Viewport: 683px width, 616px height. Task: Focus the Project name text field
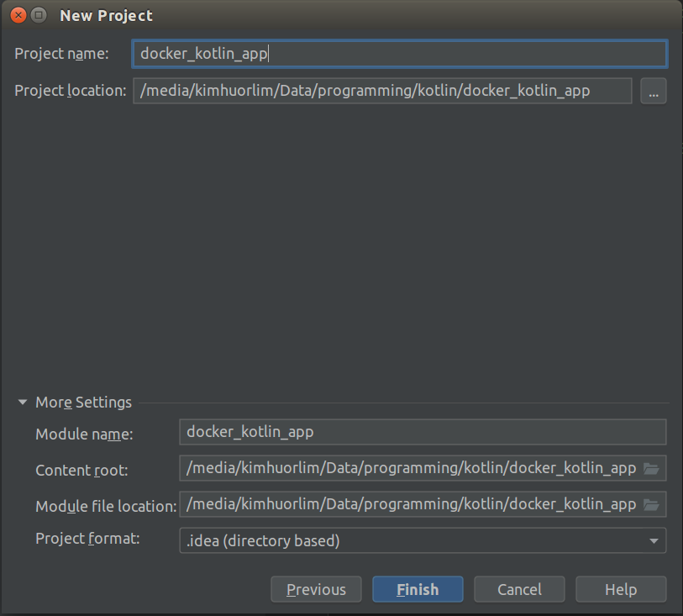tap(399, 54)
